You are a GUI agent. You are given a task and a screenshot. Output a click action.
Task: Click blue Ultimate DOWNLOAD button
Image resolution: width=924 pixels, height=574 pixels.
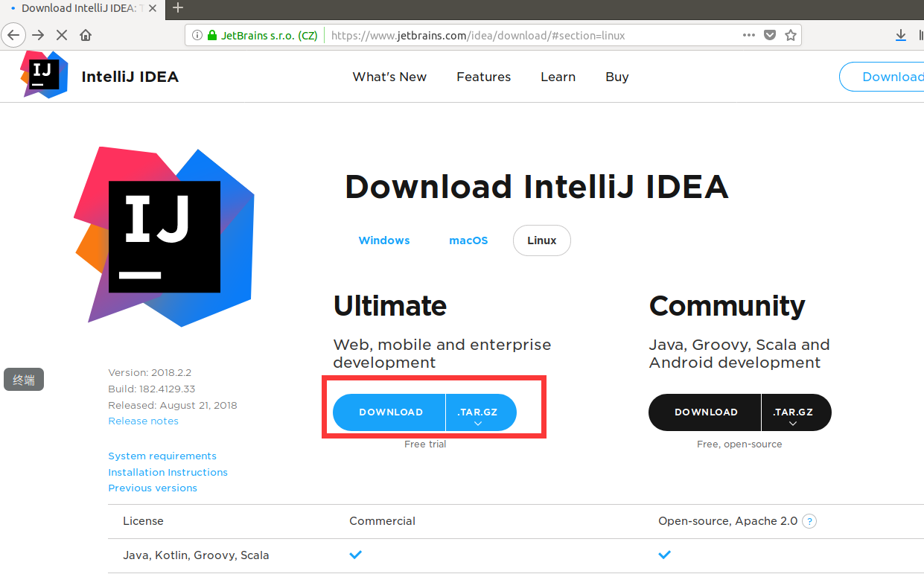click(x=389, y=412)
